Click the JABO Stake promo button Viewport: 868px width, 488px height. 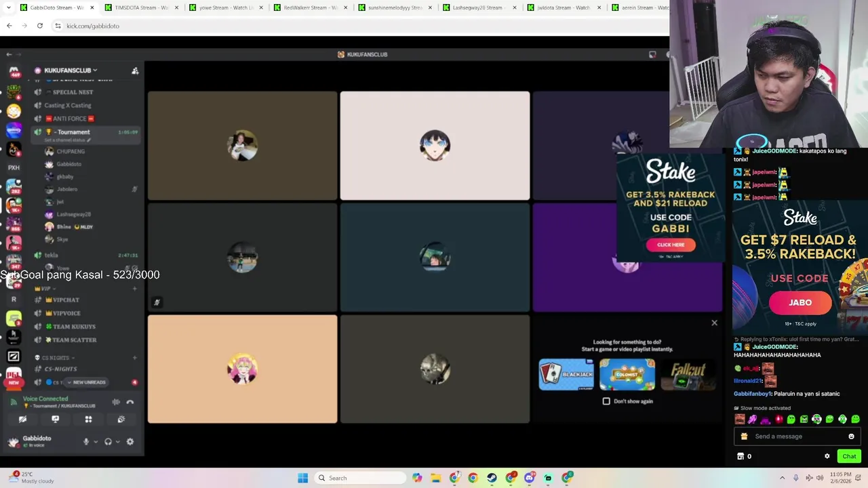(800, 302)
